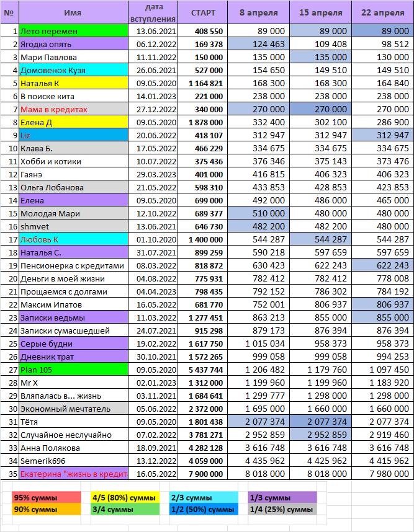Select the green '3/4 суммы' legend swatch

(x=125, y=509)
